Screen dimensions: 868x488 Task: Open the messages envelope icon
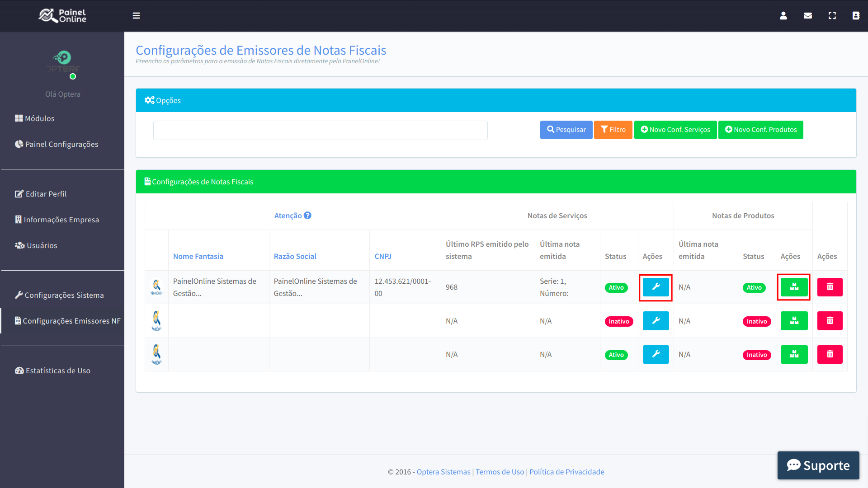point(808,16)
